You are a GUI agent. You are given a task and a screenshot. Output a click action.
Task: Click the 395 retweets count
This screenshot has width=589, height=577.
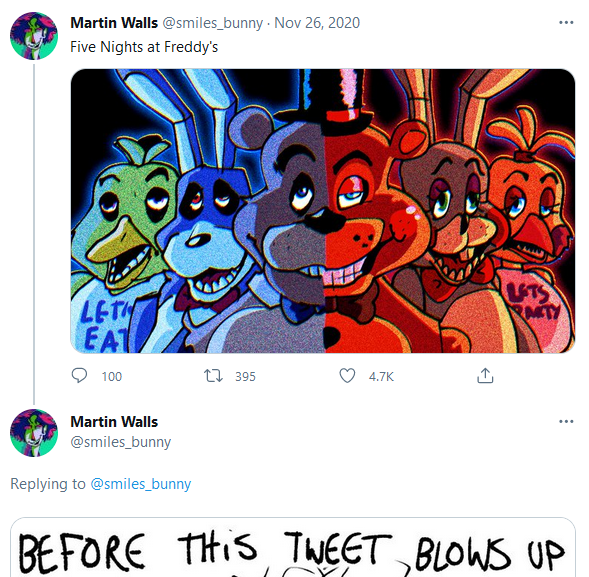245,376
